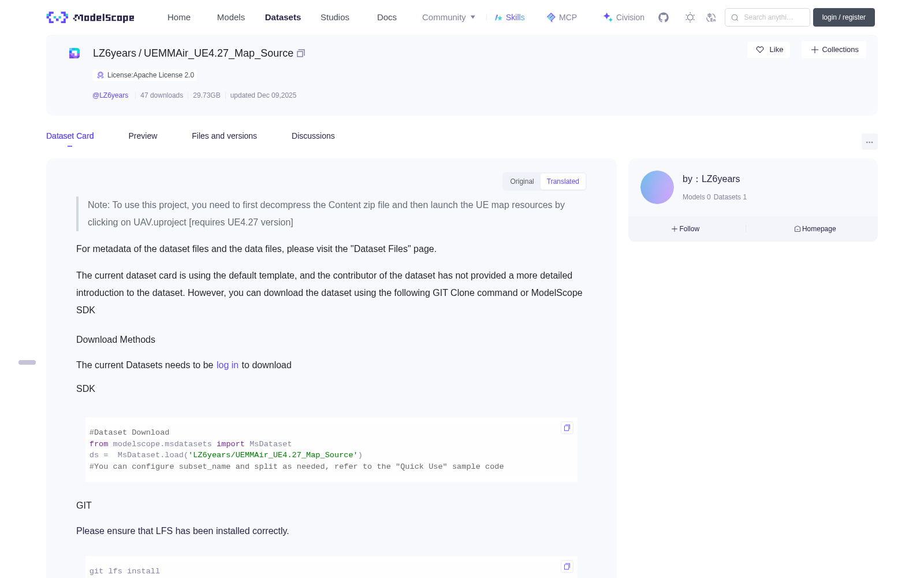The image size is (924, 578).
Task: Click the MsDataset.load code line
Action: click(x=226, y=455)
